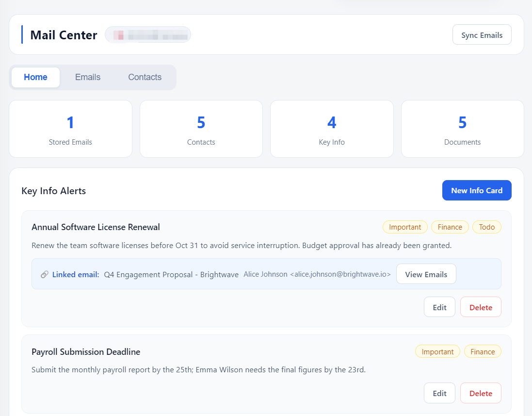The height and width of the screenshot is (416, 532).
Task: Click the Todo tag
Action: pos(487,227)
